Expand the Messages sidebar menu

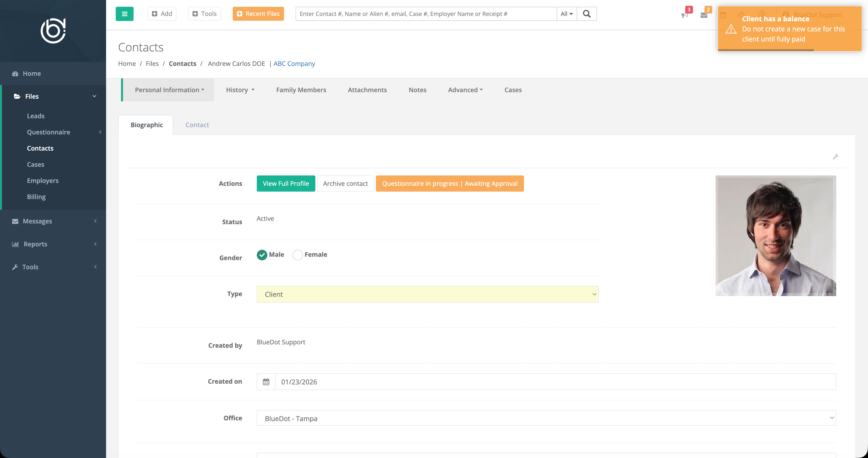pyautogui.click(x=53, y=221)
